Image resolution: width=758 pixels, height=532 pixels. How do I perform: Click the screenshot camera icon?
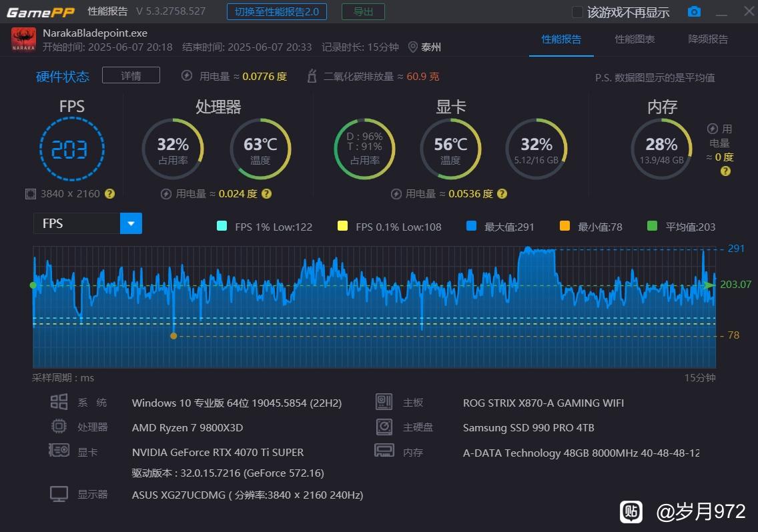pos(694,11)
